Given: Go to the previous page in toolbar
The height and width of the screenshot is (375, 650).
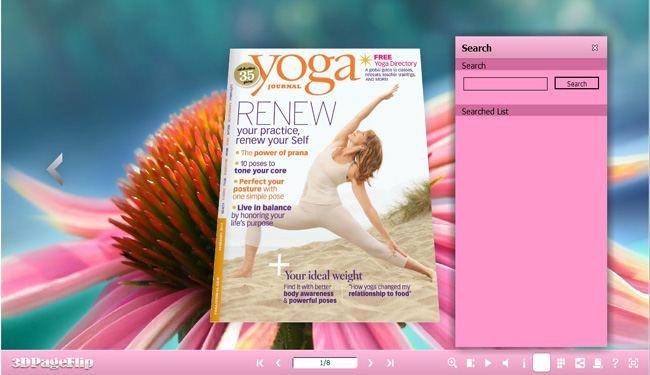Looking at the screenshot, I should tap(278, 363).
